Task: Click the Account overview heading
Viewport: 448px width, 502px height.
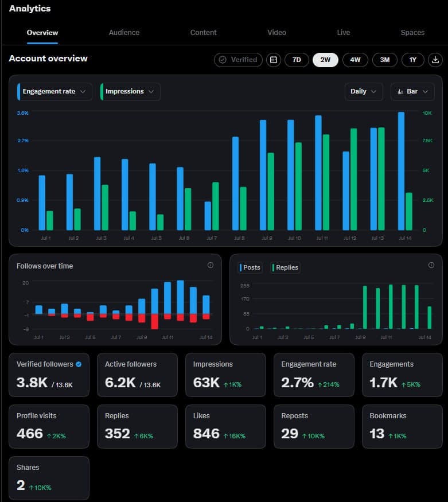Action: coord(48,59)
